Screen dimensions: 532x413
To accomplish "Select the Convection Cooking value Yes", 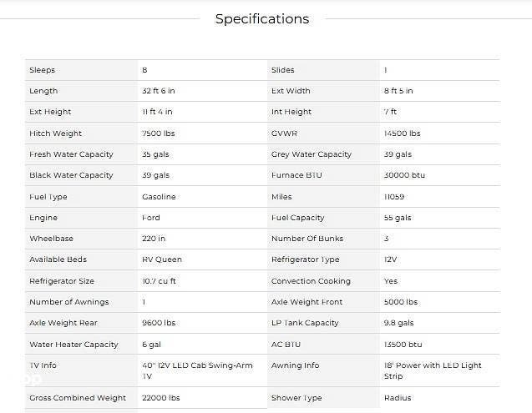I will click(391, 281).
